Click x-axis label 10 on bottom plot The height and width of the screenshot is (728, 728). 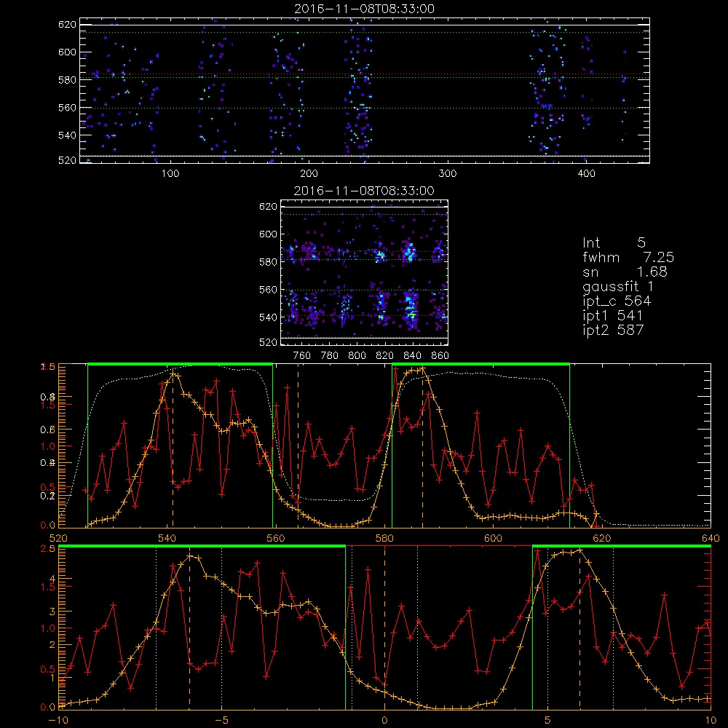tap(711, 721)
